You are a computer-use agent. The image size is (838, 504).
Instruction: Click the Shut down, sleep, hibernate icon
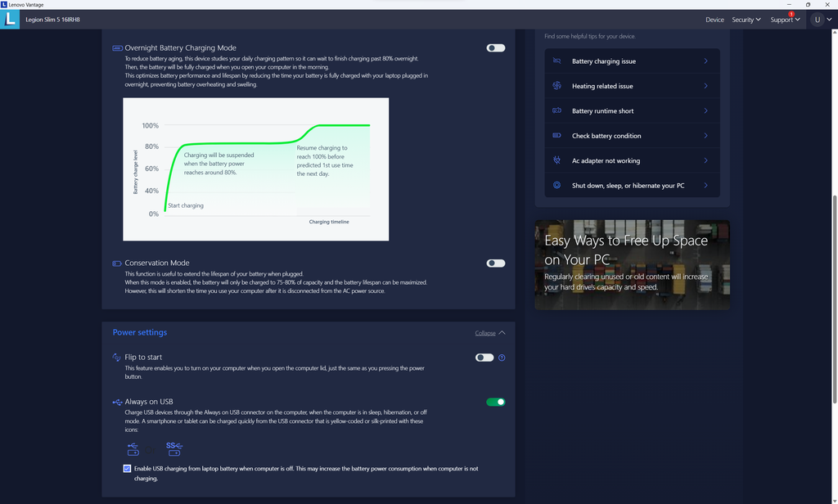point(556,186)
